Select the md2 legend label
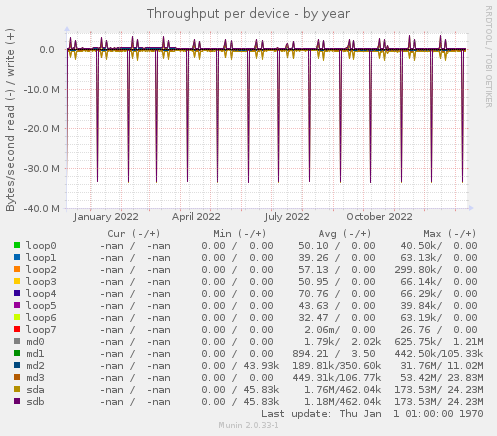 pyautogui.click(x=35, y=366)
